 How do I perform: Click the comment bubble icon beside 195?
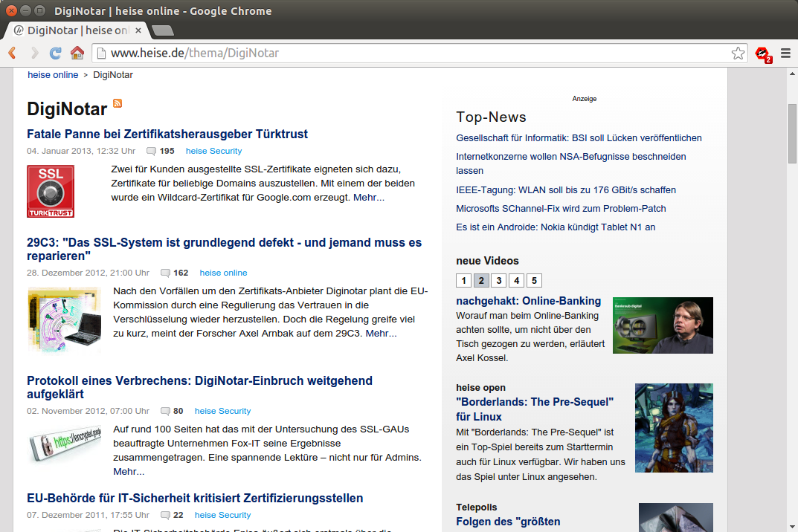point(152,151)
